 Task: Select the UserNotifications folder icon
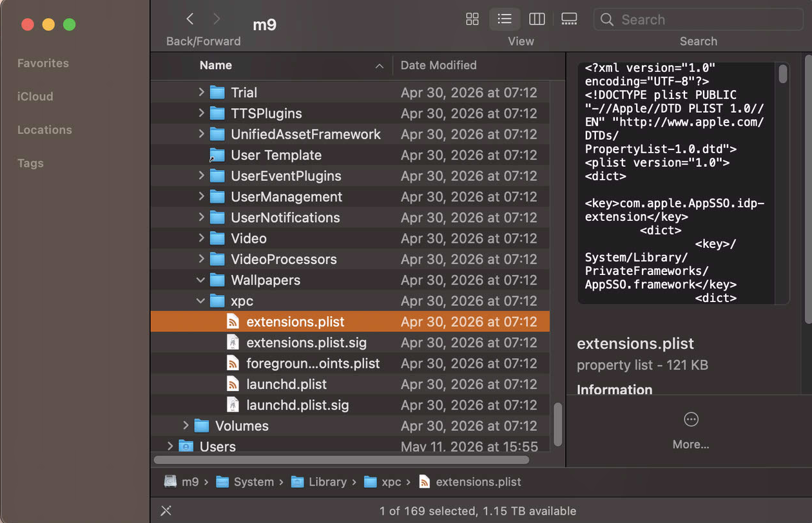coord(217,218)
